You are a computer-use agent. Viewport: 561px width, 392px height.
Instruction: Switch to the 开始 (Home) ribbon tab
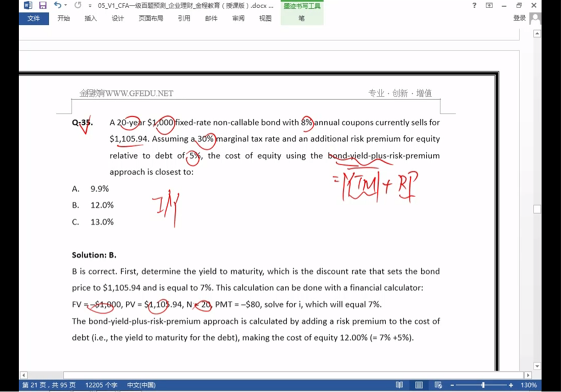pos(64,19)
